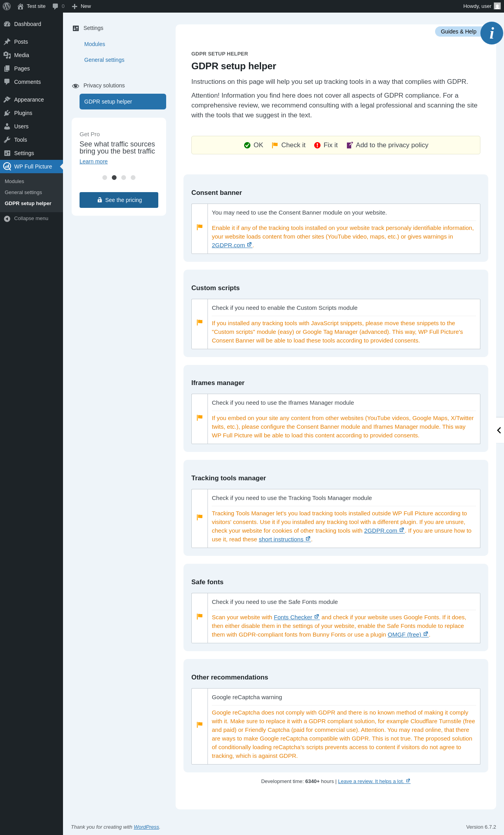The image size is (504, 835).
Task: Click the blue info icon for Guides & Help
Action: (491, 33)
